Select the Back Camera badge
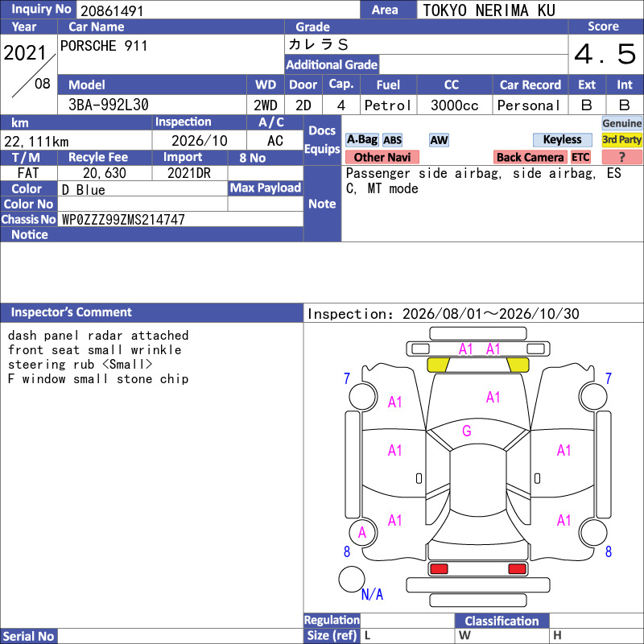Screen dimensions: 644x644 click(x=530, y=157)
